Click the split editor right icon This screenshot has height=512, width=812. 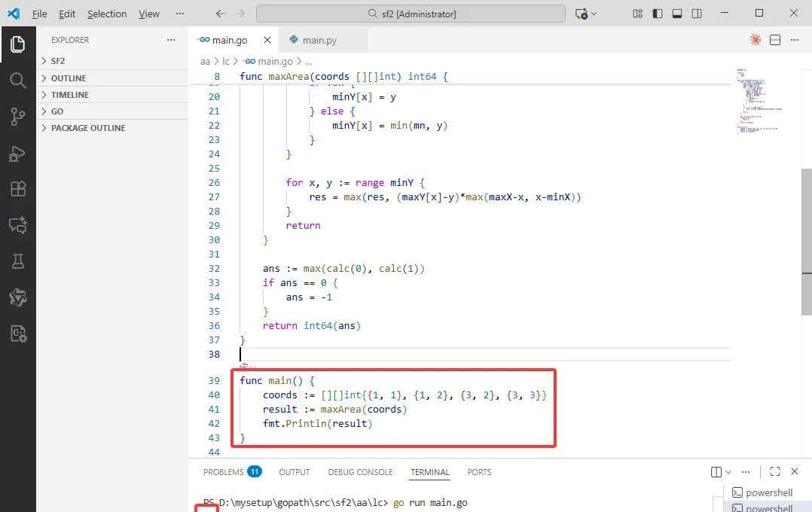tap(775, 40)
